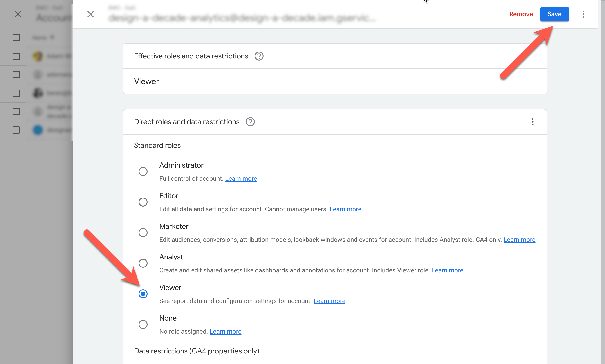This screenshot has width=605, height=364.
Task: Check the second user row checkbox
Action: [x=16, y=74]
